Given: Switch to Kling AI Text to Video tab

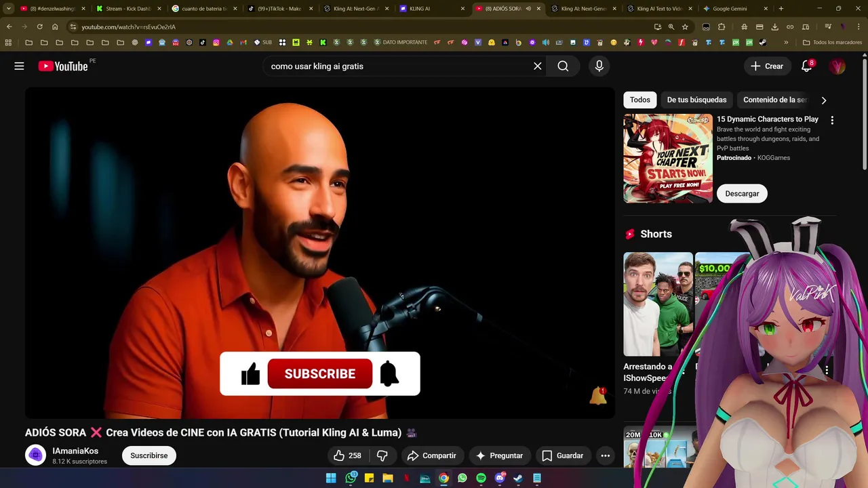Looking at the screenshot, I should [x=660, y=9].
